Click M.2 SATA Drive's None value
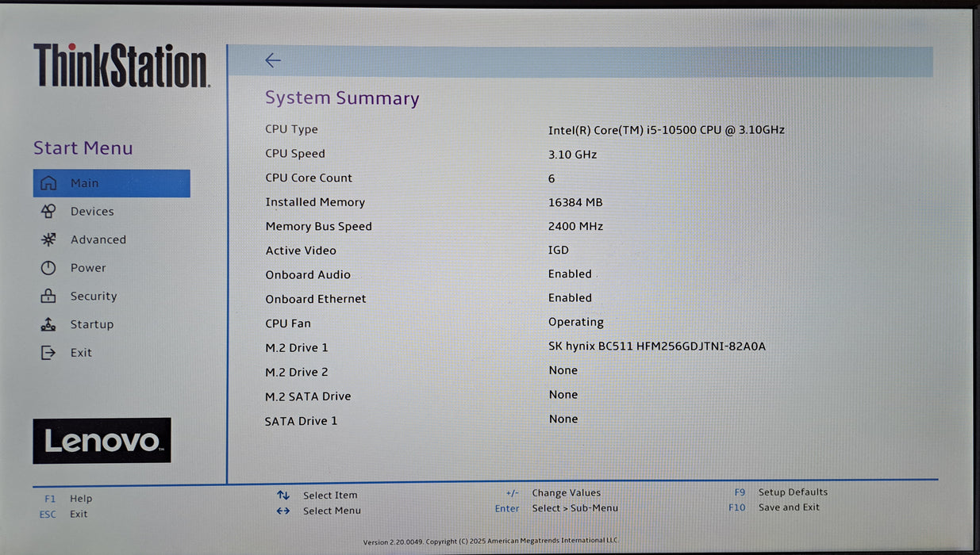 (563, 395)
